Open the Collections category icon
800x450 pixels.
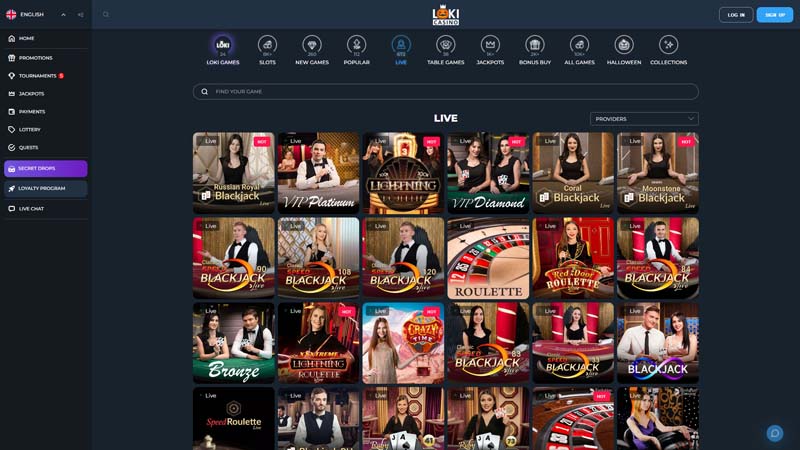coord(668,45)
